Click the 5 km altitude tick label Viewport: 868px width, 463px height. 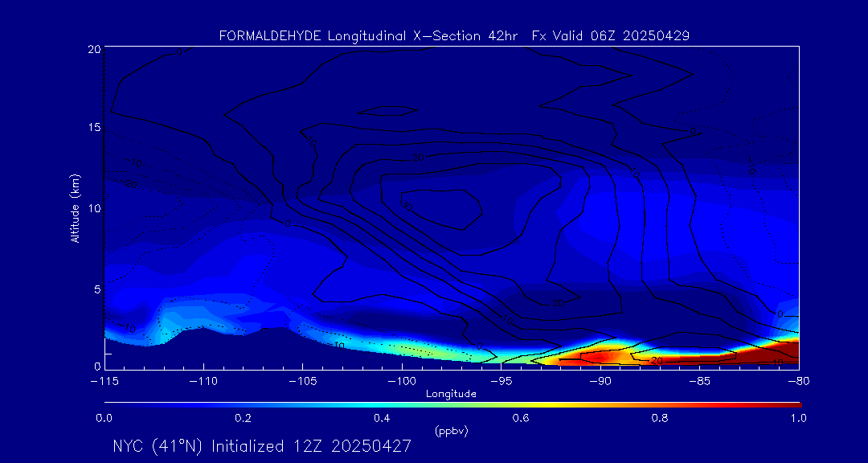[x=96, y=289]
